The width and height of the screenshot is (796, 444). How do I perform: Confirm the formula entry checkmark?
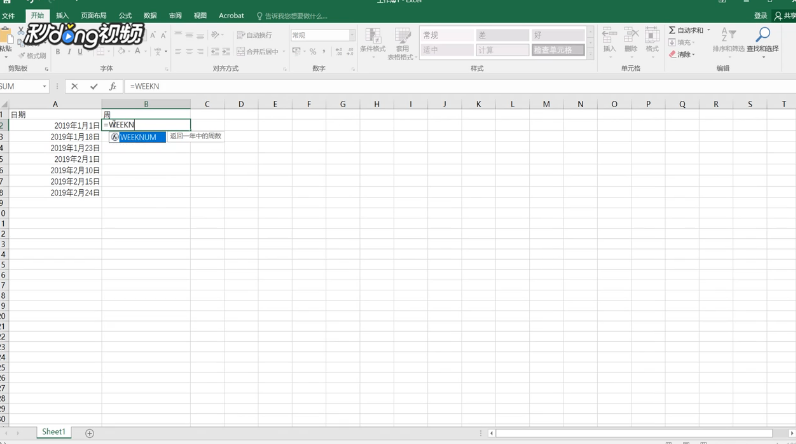click(x=93, y=86)
